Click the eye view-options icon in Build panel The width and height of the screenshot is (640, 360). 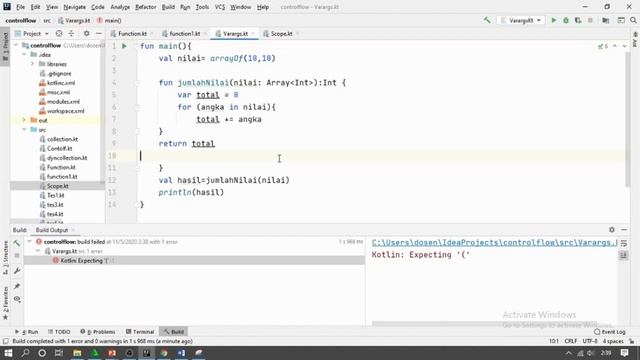pyautogui.click(x=17, y=299)
